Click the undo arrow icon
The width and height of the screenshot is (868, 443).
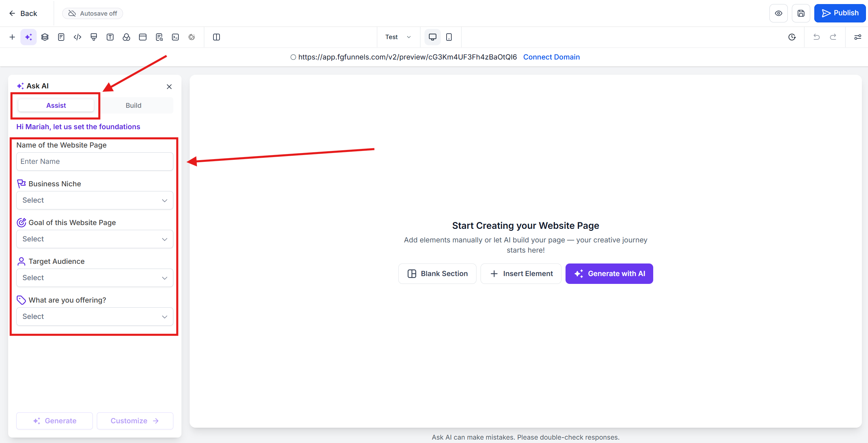[816, 37]
